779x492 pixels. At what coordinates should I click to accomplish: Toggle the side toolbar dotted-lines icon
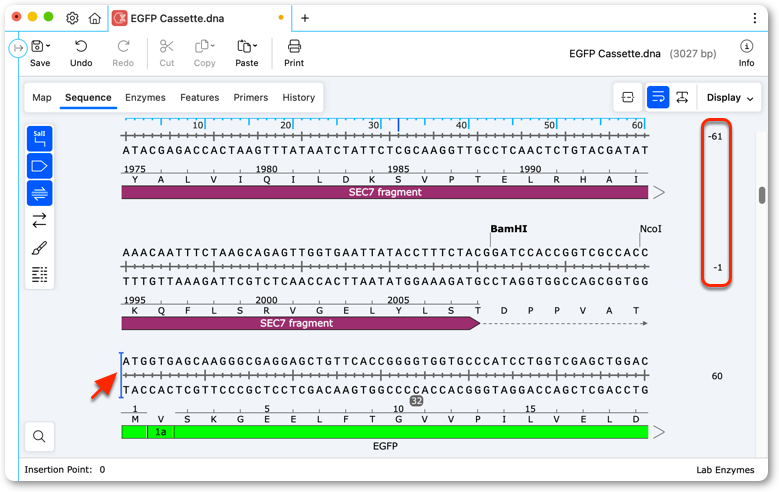40,274
